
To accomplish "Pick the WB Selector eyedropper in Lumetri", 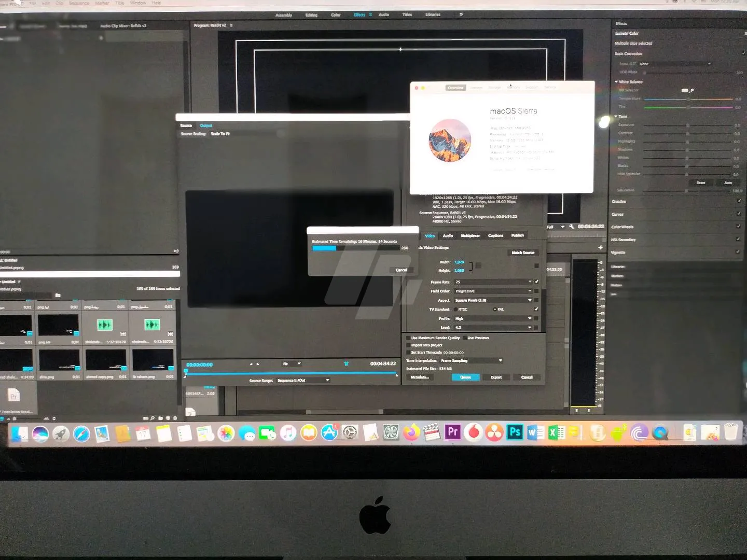I will click(691, 90).
